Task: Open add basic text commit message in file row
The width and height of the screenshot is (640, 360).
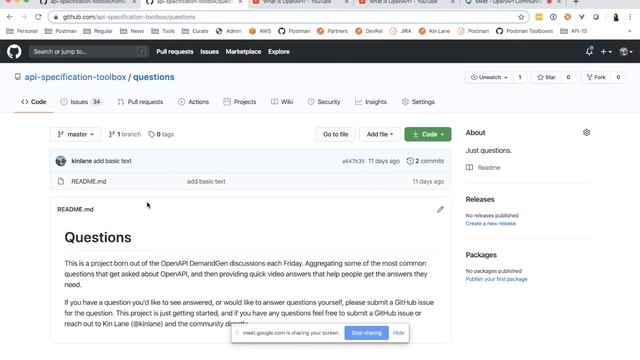Action: coord(206,181)
